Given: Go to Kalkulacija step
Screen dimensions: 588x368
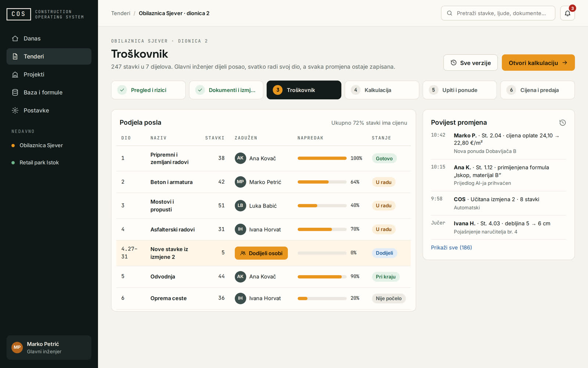Looking at the screenshot, I should click(x=382, y=90).
